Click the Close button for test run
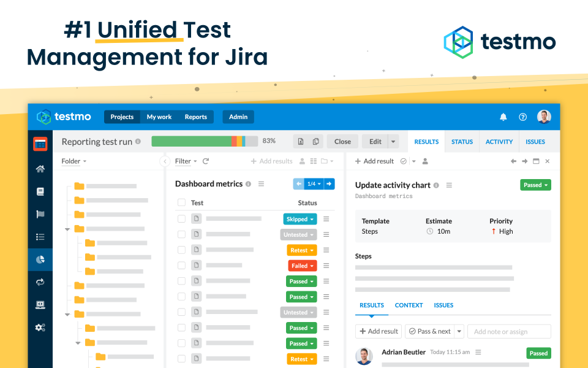Viewport: 588px width, 368px height. [342, 142]
